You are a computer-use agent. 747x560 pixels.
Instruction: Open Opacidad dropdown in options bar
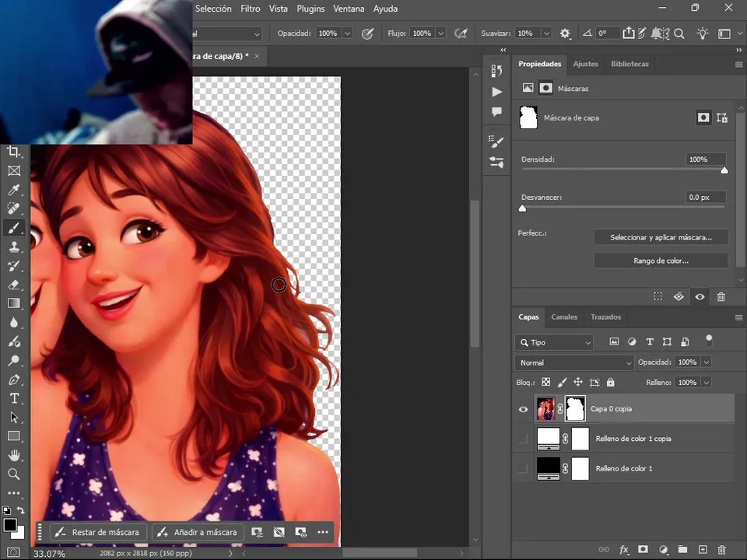point(348,33)
